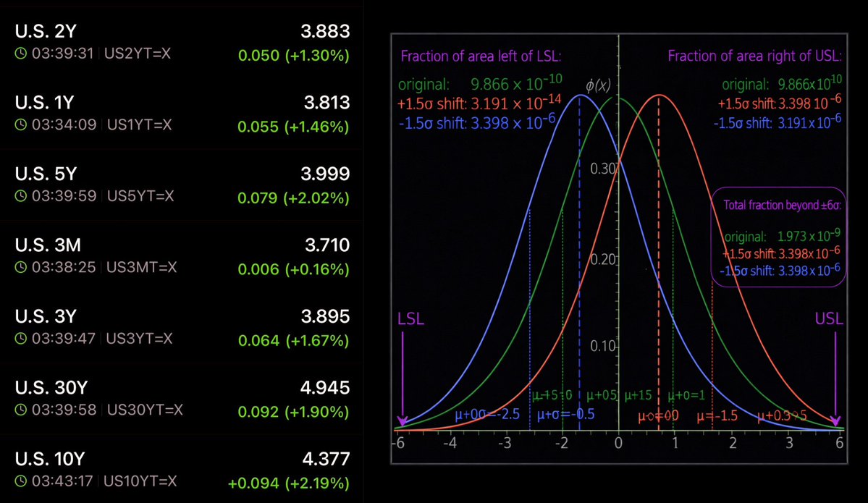Click the US10YT=X ticker symbol

(140, 481)
